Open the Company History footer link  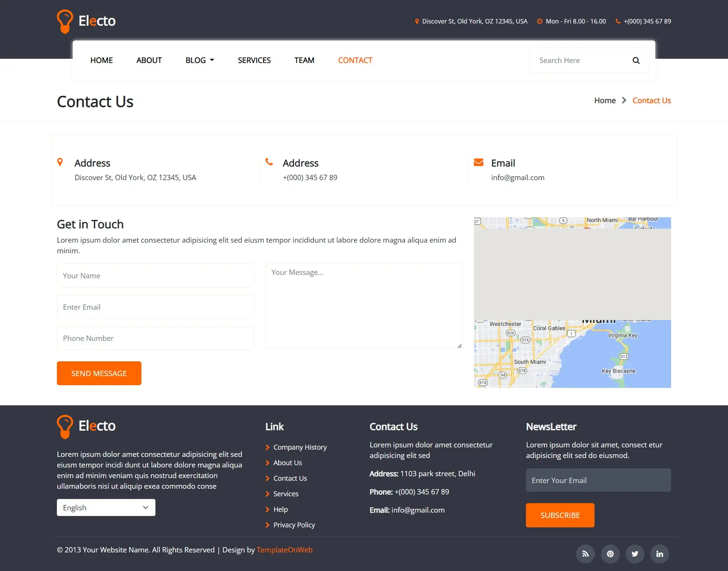tap(300, 447)
